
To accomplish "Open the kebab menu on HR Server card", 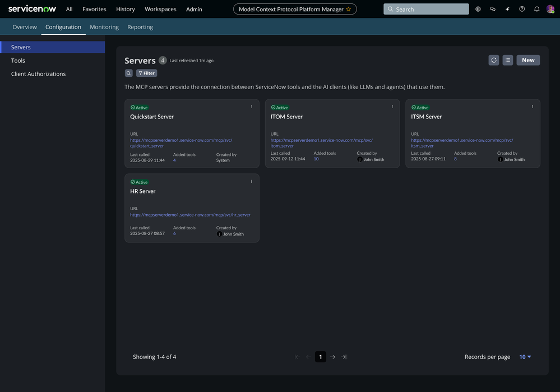I will tap(251, 180).
